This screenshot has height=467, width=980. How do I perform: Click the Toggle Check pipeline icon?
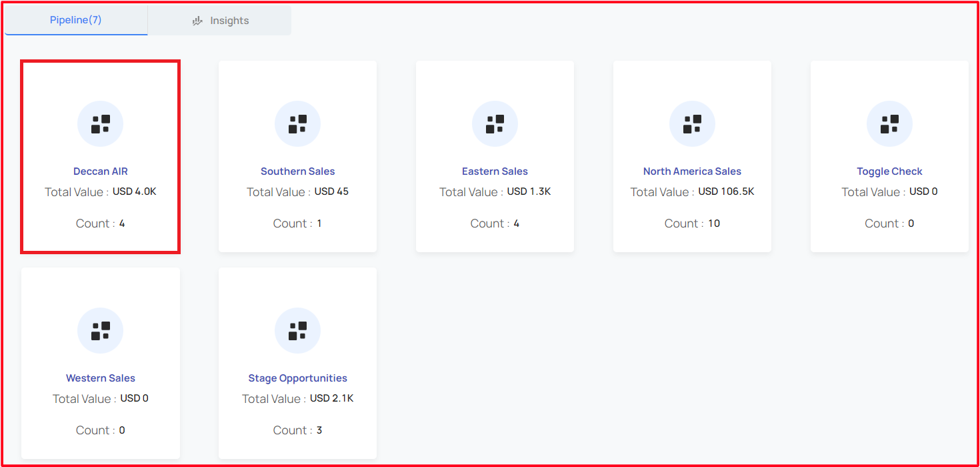pyautogui.click(x=890, y=124)
